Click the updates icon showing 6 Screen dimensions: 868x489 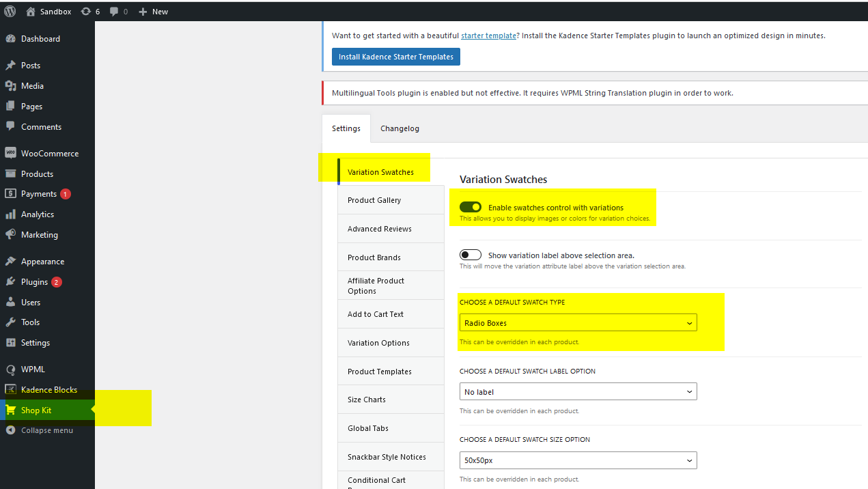(85, 12)
